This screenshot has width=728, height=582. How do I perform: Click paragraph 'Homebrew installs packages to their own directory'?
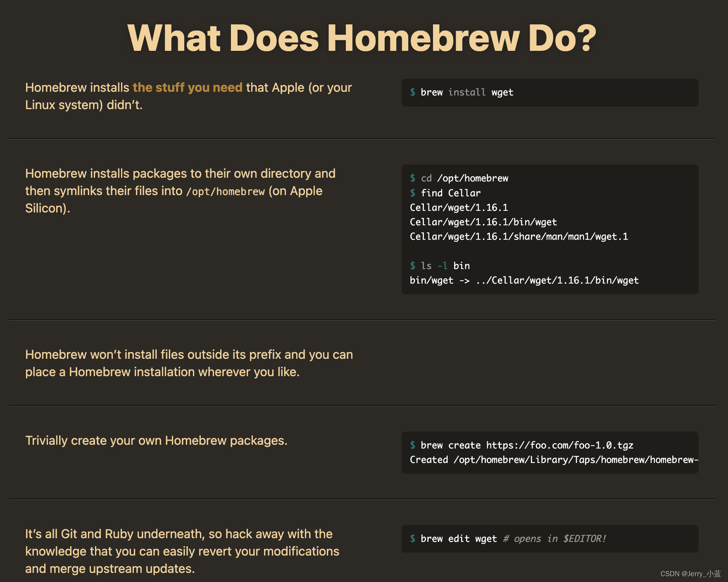pyautogui.click(x=181, y=191)
